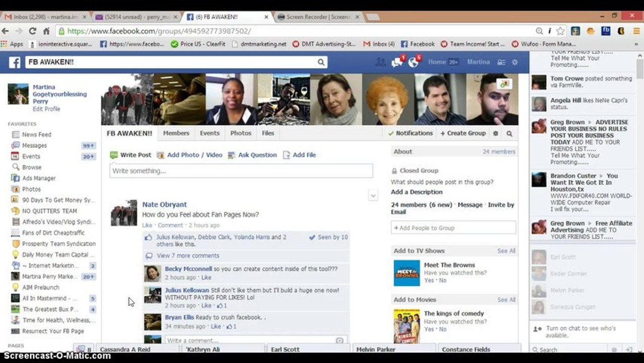644x363 pixels.
Task: Click Add a Description link
Action: pos(416,192)
